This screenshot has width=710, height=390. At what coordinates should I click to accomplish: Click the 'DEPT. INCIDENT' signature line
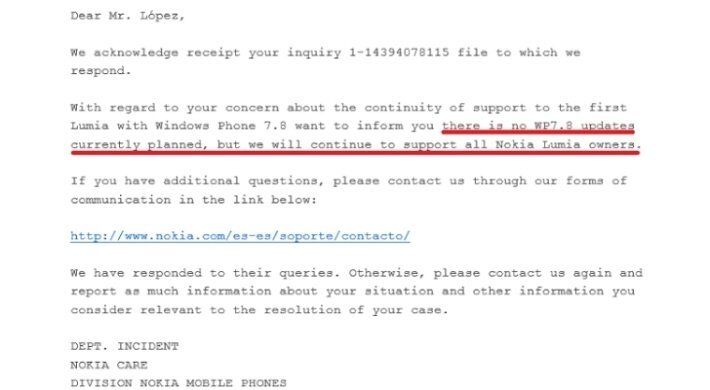125,347
